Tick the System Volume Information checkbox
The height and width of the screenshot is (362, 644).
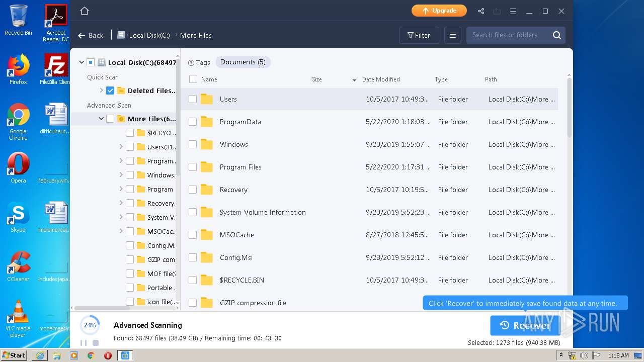(193, 212)
